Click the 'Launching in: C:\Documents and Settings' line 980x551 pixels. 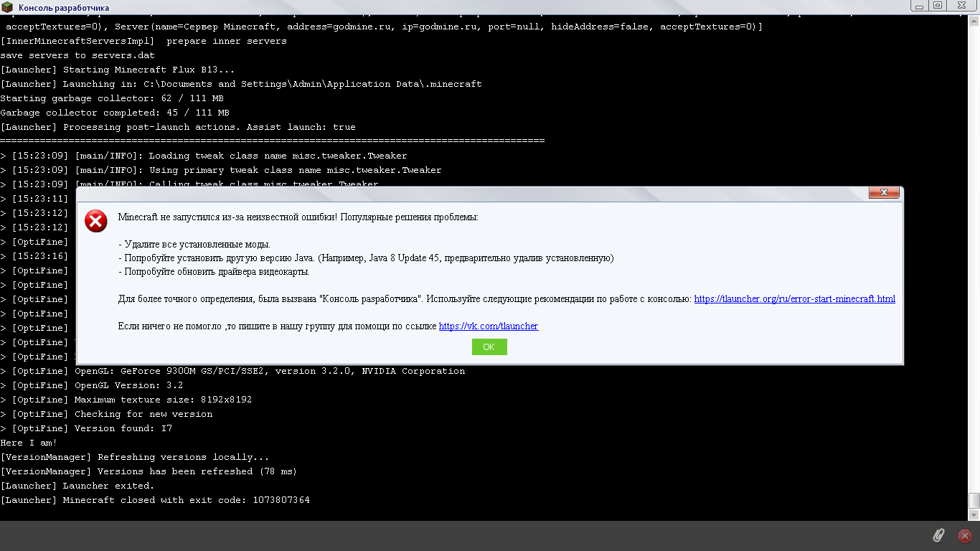tap(241, 84)
